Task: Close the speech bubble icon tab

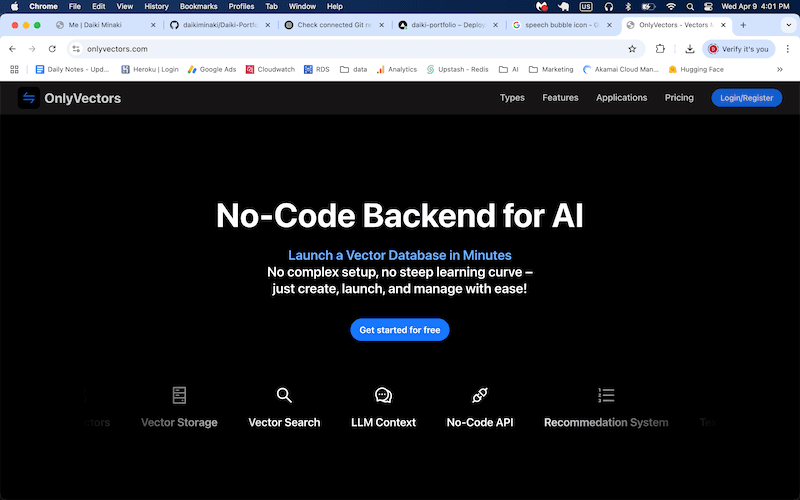Action: coord(609,25)
